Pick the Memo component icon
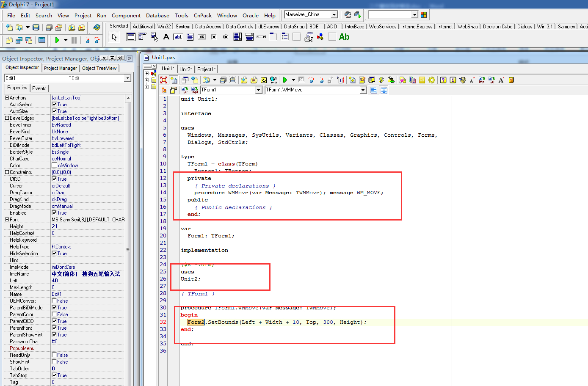Viewport: 588px width, 386px height. (x=190, y=37)
